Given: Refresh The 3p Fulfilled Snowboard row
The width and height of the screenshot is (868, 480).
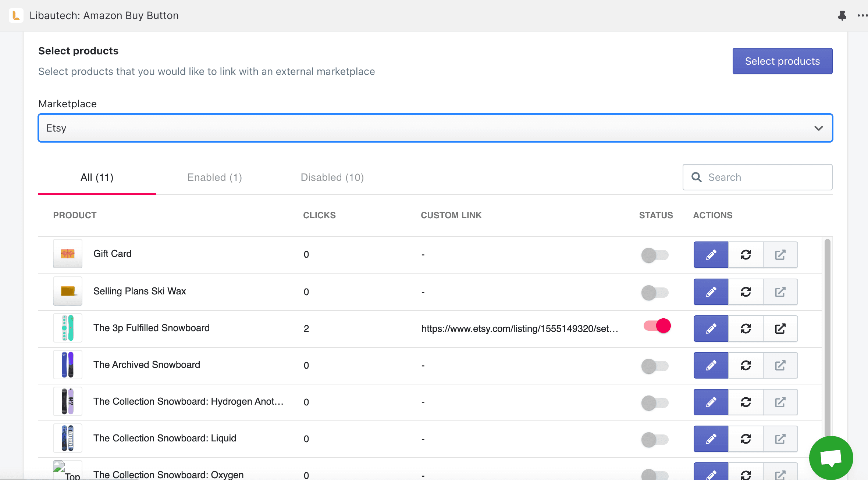Looking at the screenshot, I should (x=746, y=329).
